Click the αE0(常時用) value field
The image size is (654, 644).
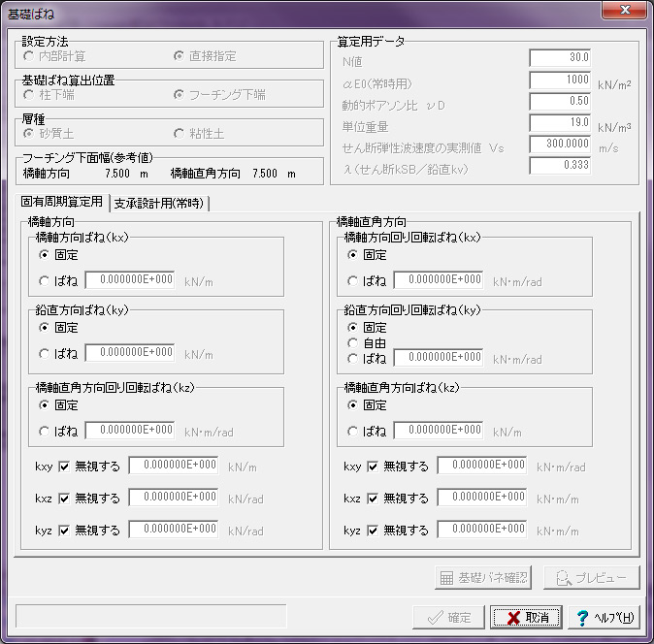(x=560, y=80)
